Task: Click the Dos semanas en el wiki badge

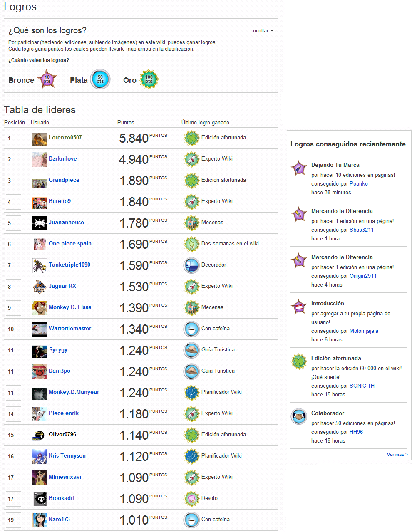Action: [191, 244]
